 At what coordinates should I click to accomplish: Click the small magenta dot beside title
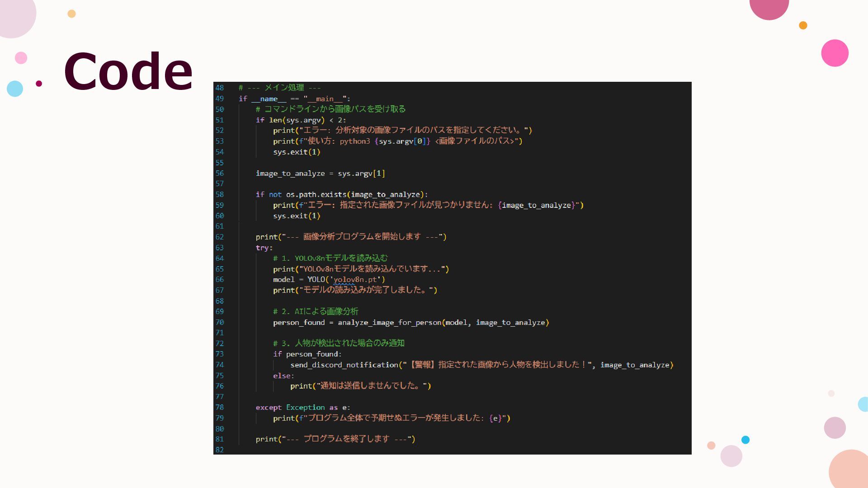(x=39, y=83)
